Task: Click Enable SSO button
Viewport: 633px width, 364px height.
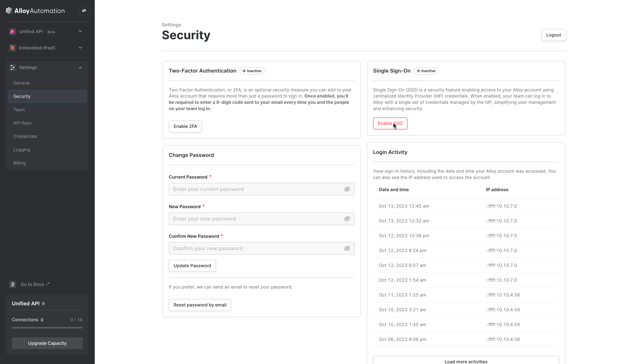Action: coord(390,123)
